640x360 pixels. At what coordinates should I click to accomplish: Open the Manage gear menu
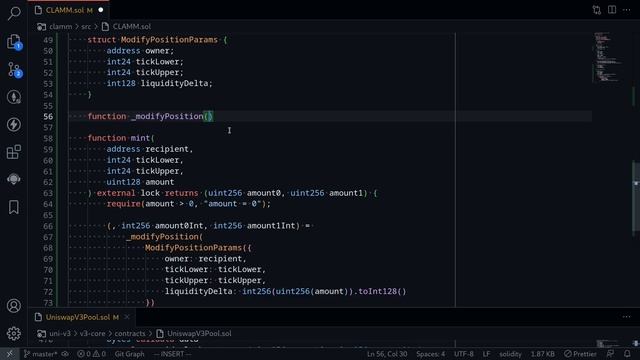pos(14,333)
